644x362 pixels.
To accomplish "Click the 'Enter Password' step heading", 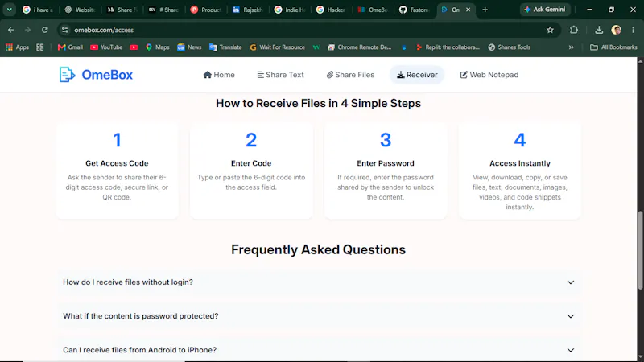I will (x=386, y=163).
